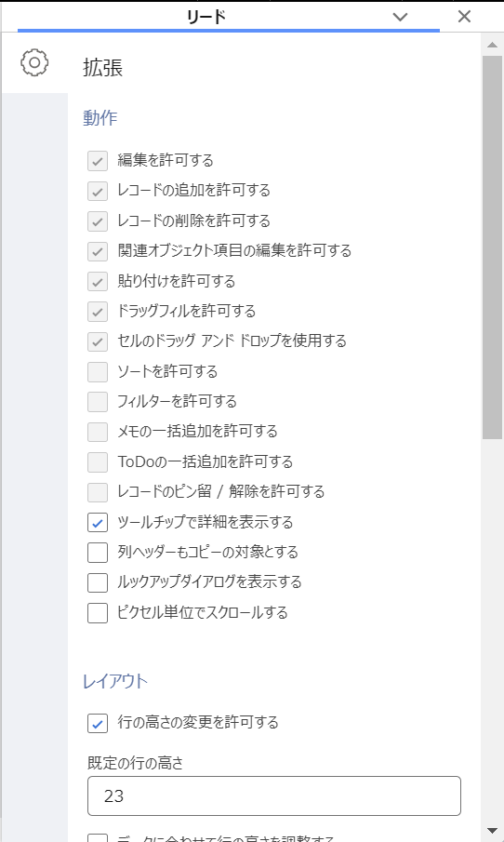
Task: Enable ピクセル単位でスクロールする checkbox
Action: (x=98, y=613)
